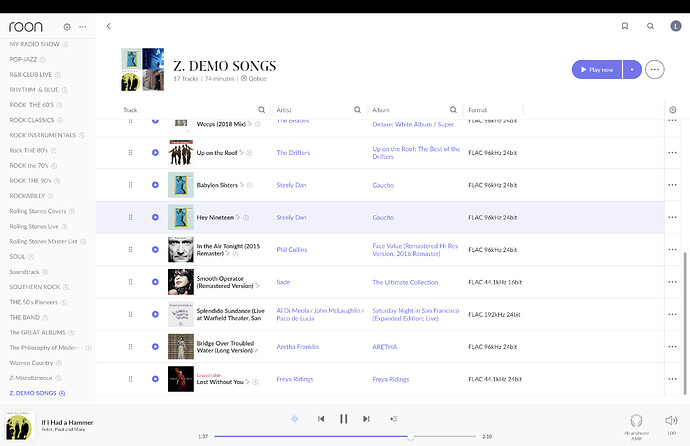The height and width of the screenshot is (446, 690).
Task: Select Women Country playlist
Action: coord(31,363)
